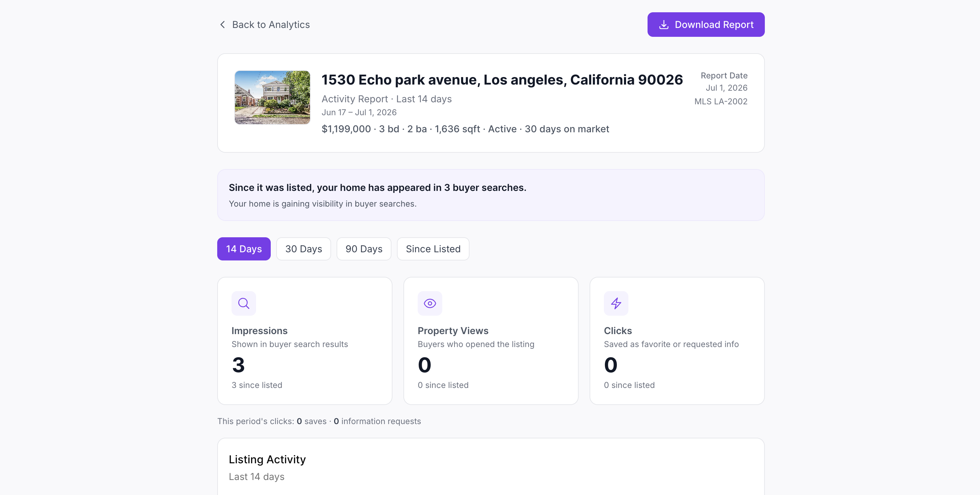Click the Property Views card title
The width and height of the screenshot is (980, 495).
[x=453, y=331]
